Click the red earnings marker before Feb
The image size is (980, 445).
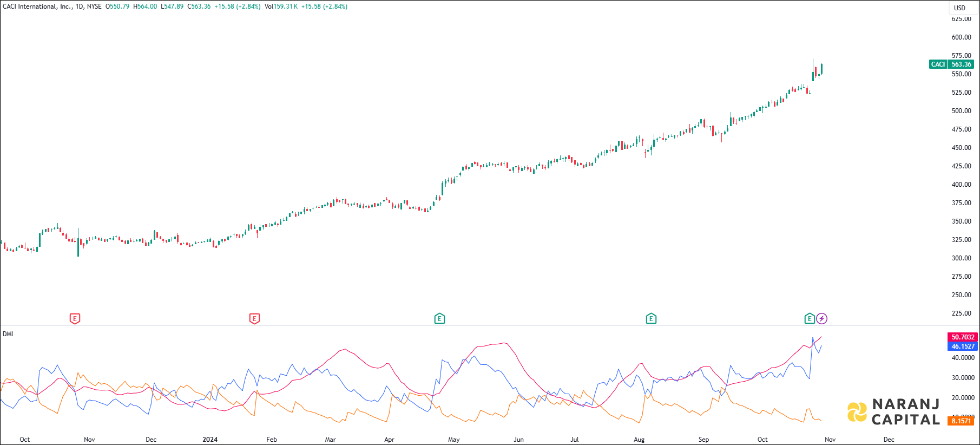[254, 319]
